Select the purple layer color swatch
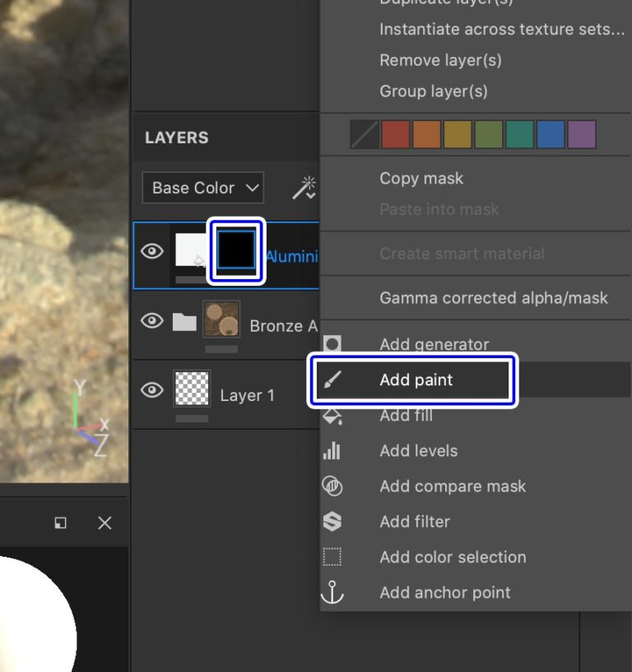This screenshot has height=672, width=632. pos(582,134)
